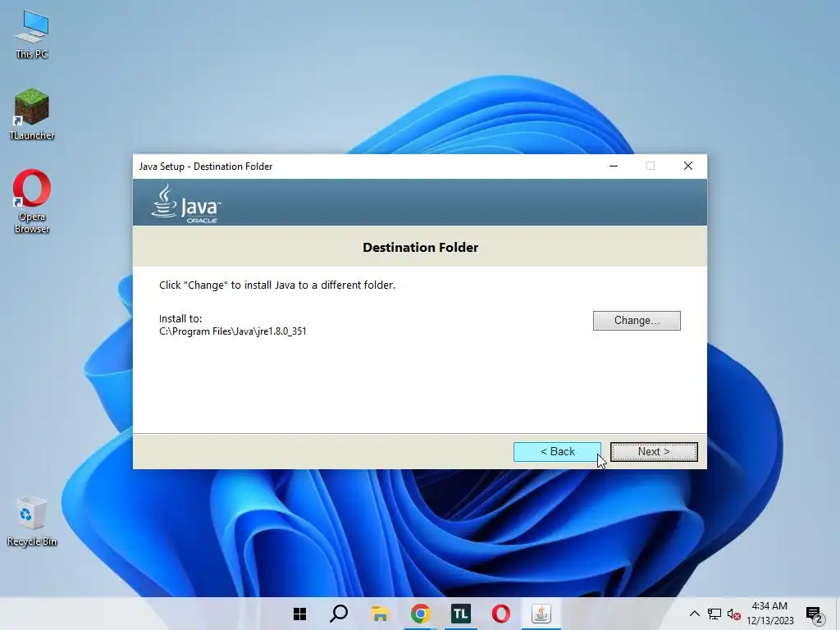Open the network status tray icon

pos(714,614)
